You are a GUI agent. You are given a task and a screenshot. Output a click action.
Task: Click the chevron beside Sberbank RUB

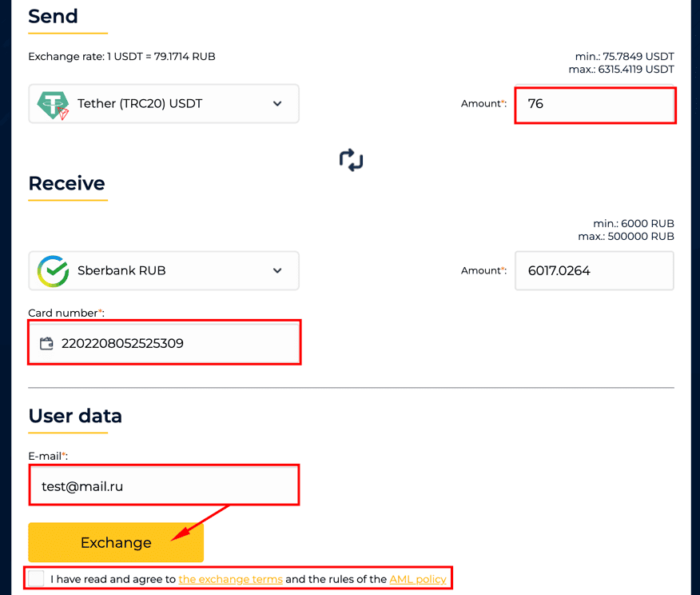[277, 270]
